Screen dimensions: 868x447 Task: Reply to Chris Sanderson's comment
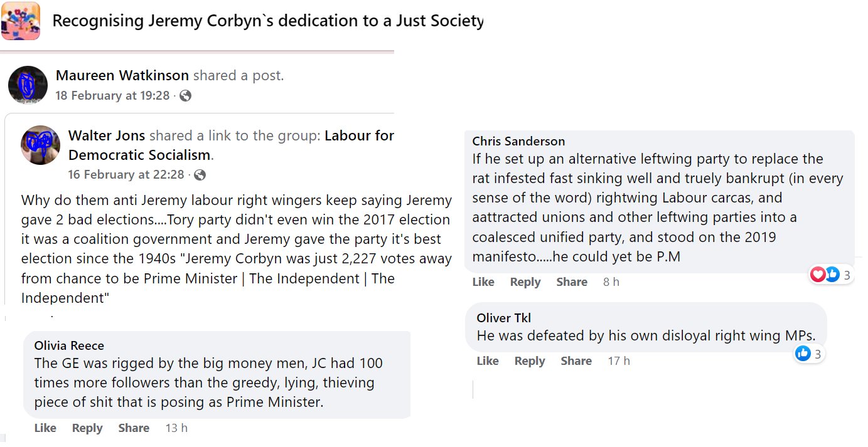point(525,282)
